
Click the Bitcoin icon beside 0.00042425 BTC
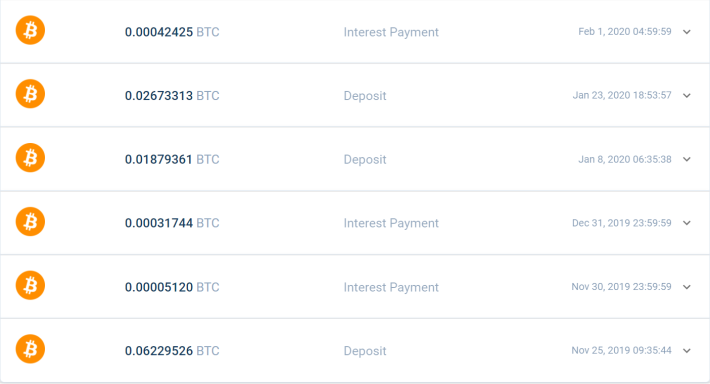30,30
